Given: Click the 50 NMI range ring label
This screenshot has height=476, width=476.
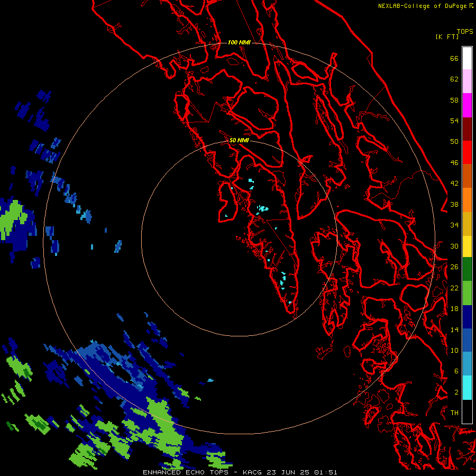Looking at the screenshot, I should tap(239, 140).
